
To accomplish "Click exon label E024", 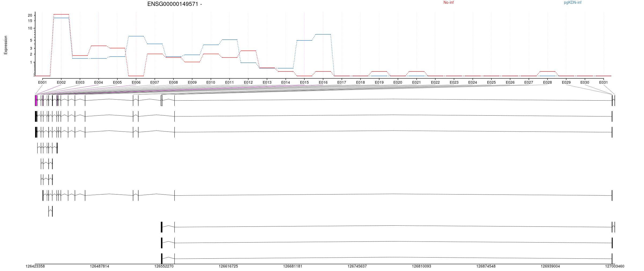I will point(473,82).
